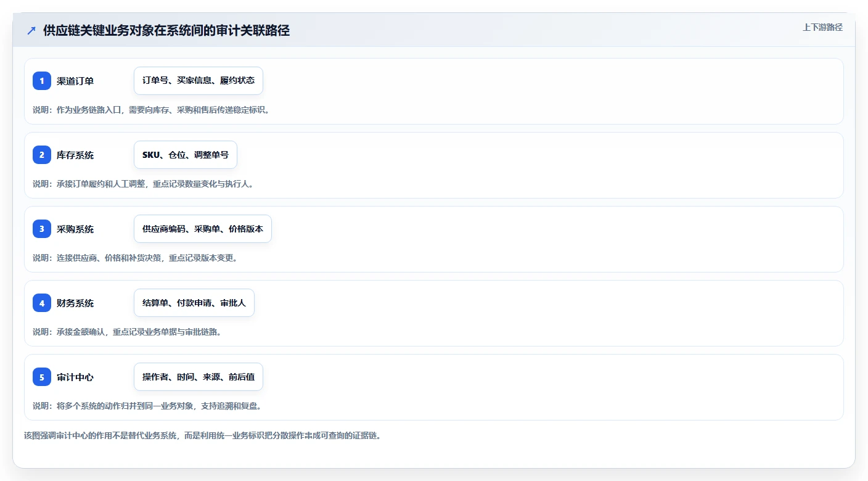
Task: Click the 审计中心 step name
Action: (x=75, y=377)
